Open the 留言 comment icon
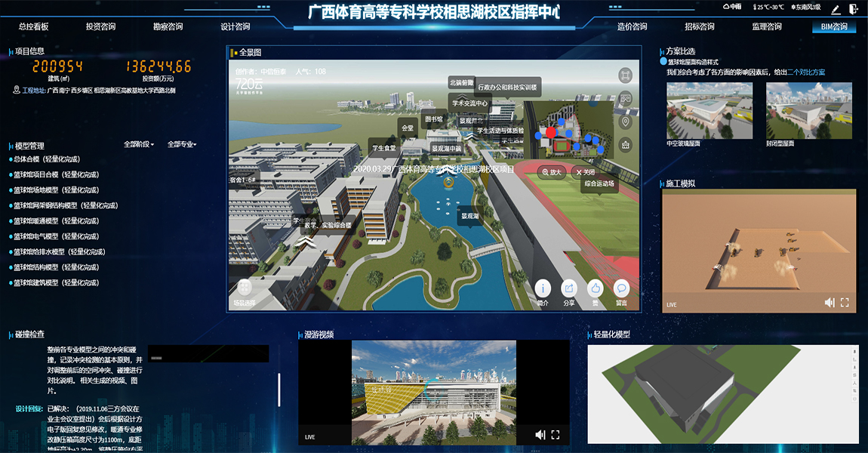 pyautogui.click(x=621, y=288)
